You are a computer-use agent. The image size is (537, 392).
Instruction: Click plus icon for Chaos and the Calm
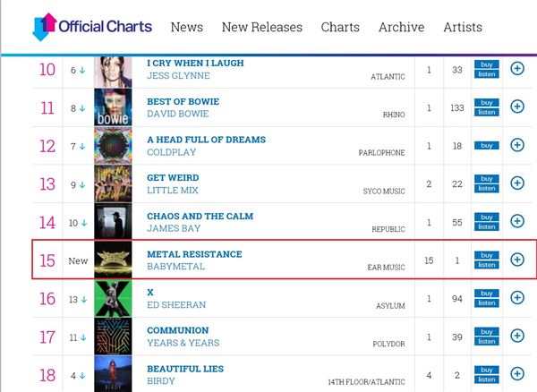click(517, 221)
